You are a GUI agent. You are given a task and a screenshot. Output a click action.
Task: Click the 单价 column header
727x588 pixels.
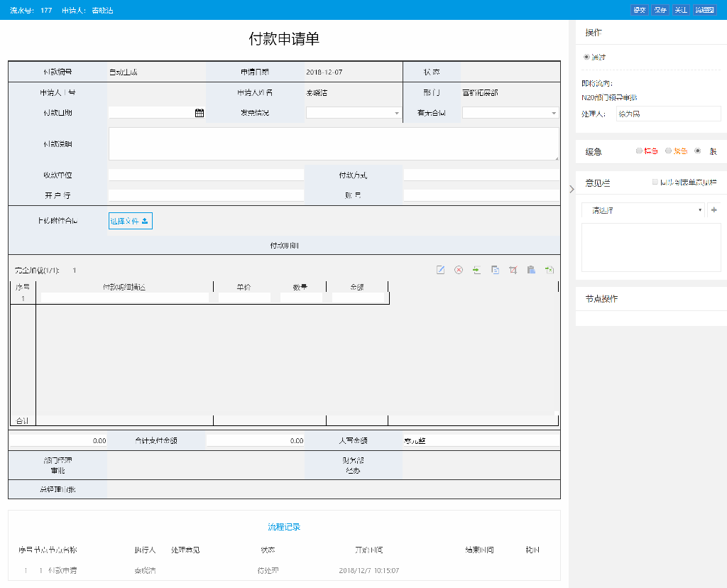click(244, 287)
